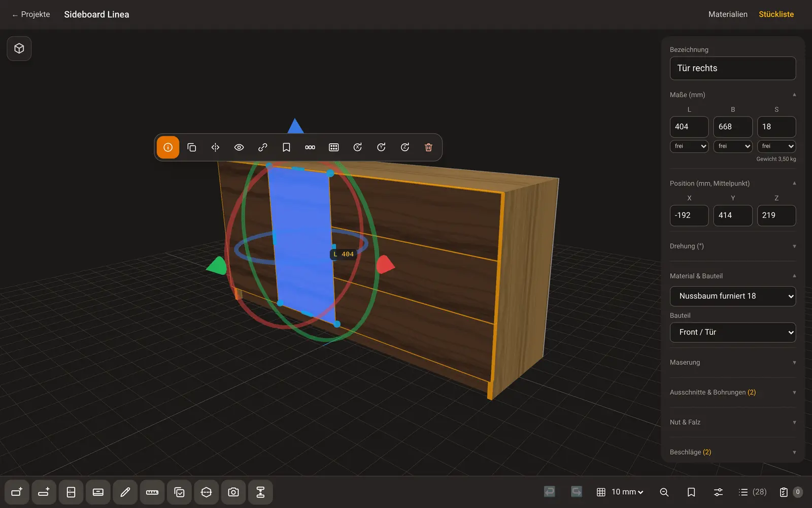Click add board icon in bottom toolbar
Viewport: 812px width, 508px height.
tap(44, 492)
